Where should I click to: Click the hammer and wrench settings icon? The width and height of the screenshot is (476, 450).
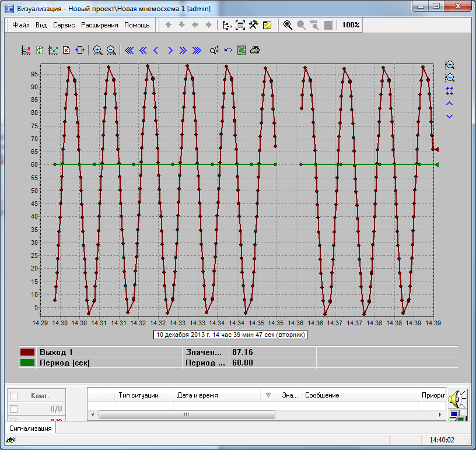pos(254,25)
